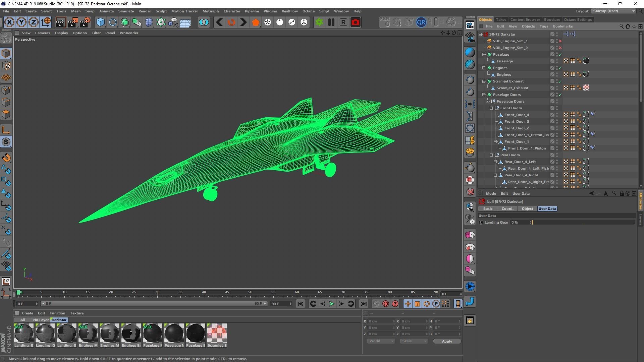Select the Cube primitive tool icon

tap(100, 22)
